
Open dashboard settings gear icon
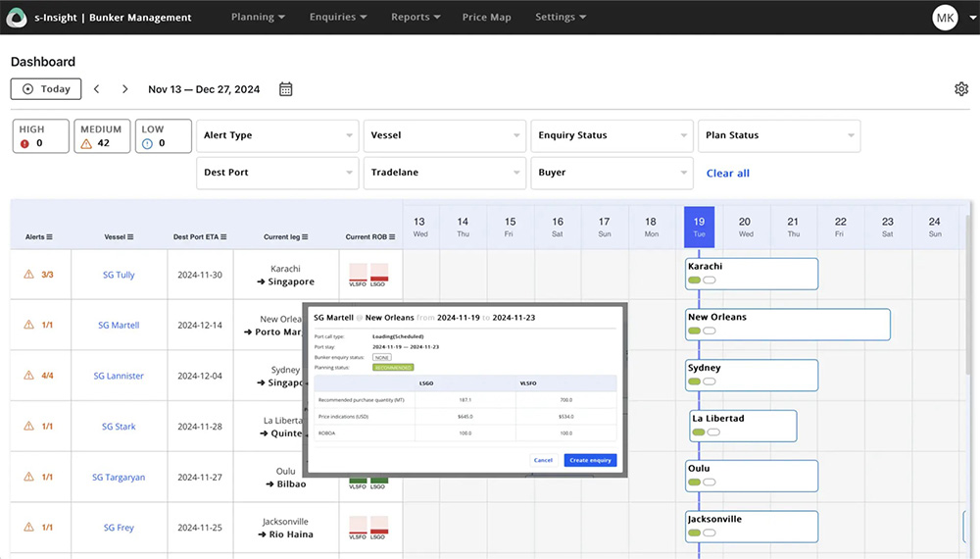click(961, 89)
